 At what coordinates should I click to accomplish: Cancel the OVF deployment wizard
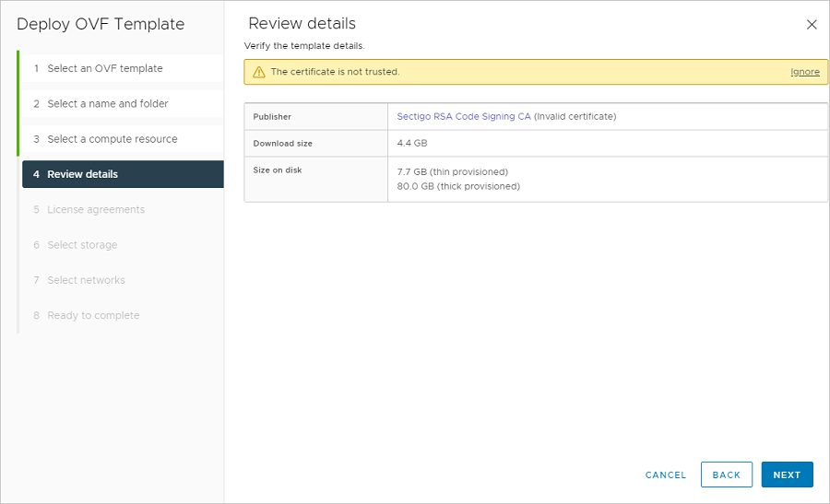pyautogui.click(x=665, y=475)
